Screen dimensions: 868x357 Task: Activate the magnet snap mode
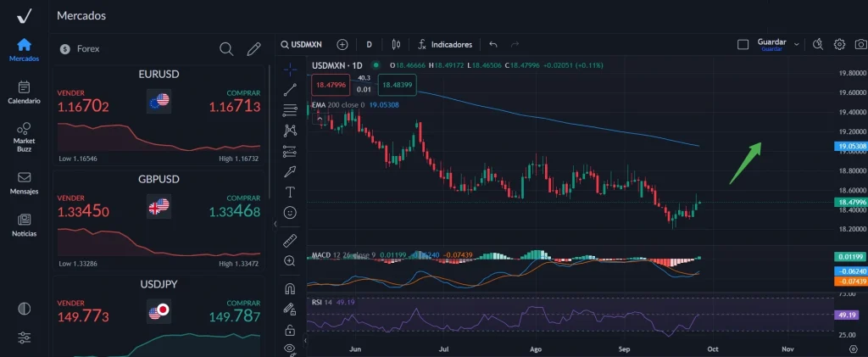[291, 288]
